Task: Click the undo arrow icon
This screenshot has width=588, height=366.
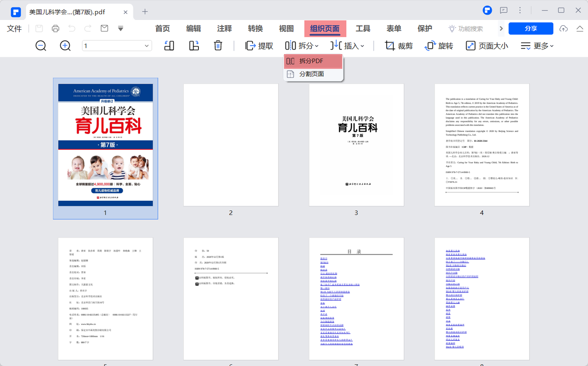Action: tap(72, 29)
